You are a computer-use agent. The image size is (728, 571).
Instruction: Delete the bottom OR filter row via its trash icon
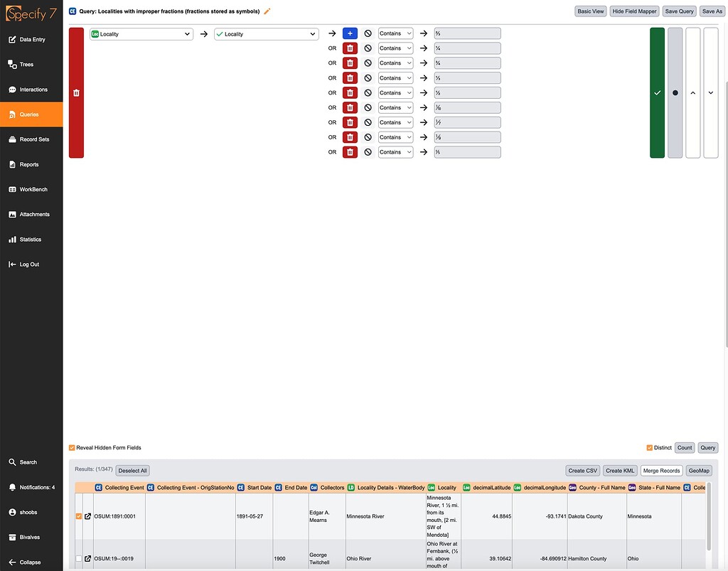pyautogui.click(x=349, y=151)
